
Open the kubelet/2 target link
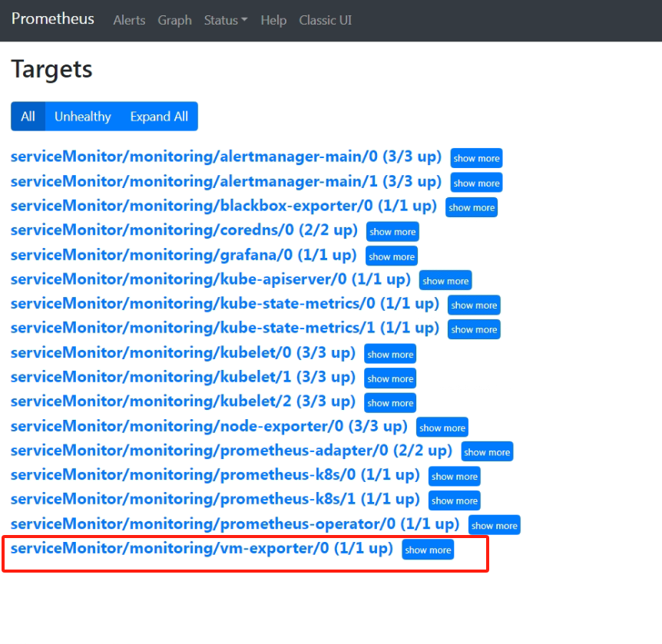pyautogui.click(x=183, y=401)
